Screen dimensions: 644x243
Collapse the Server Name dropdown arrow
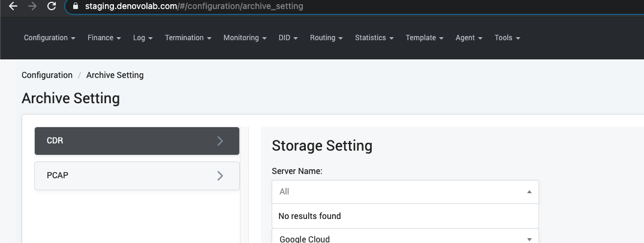[529, 191]
